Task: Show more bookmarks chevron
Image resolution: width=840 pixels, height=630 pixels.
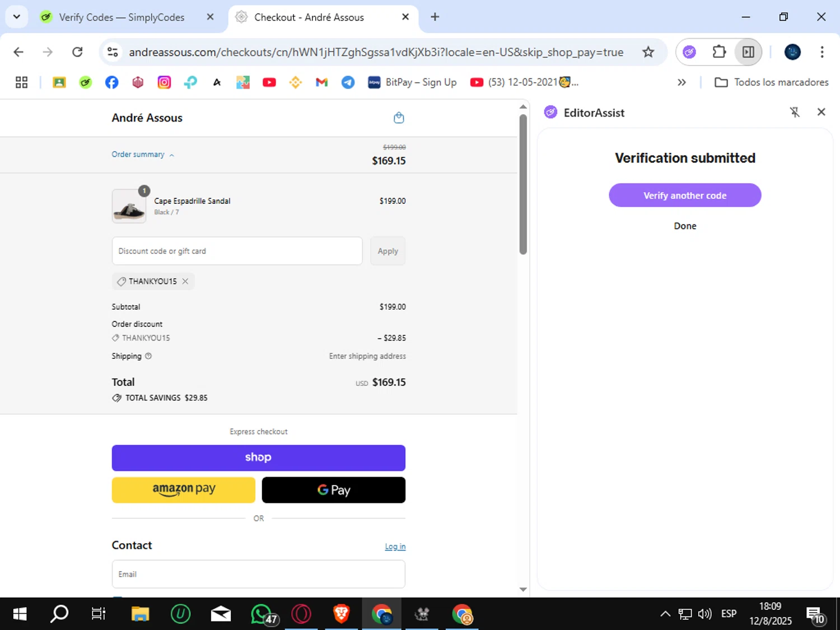Action: pyautogui.click(x=682, y=82)
